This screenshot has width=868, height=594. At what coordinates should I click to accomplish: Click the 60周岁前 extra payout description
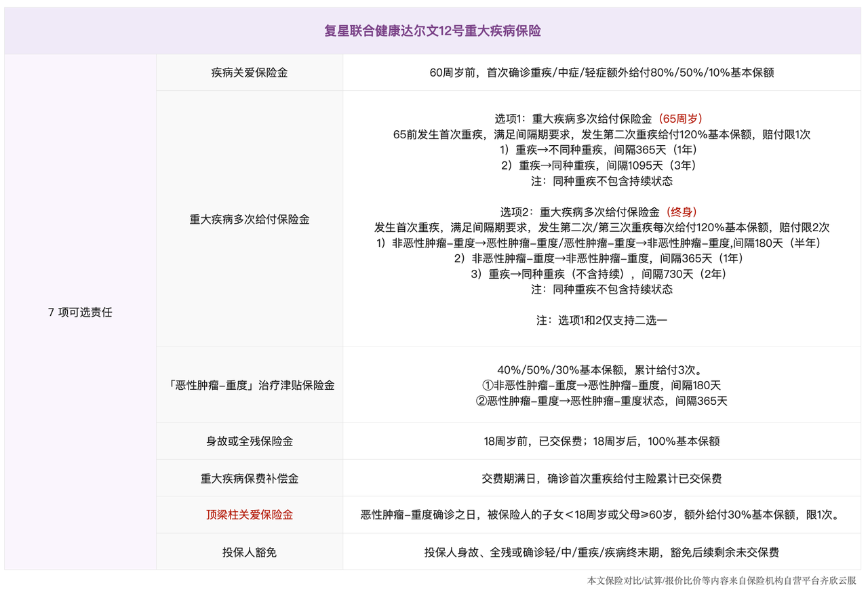(601, 73)
